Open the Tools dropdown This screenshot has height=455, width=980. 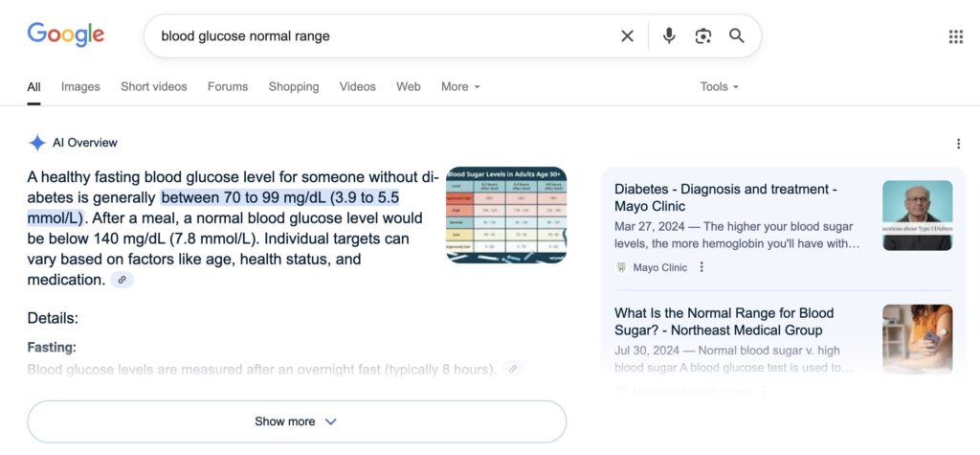pyautogui.click(x=720, y=87)
